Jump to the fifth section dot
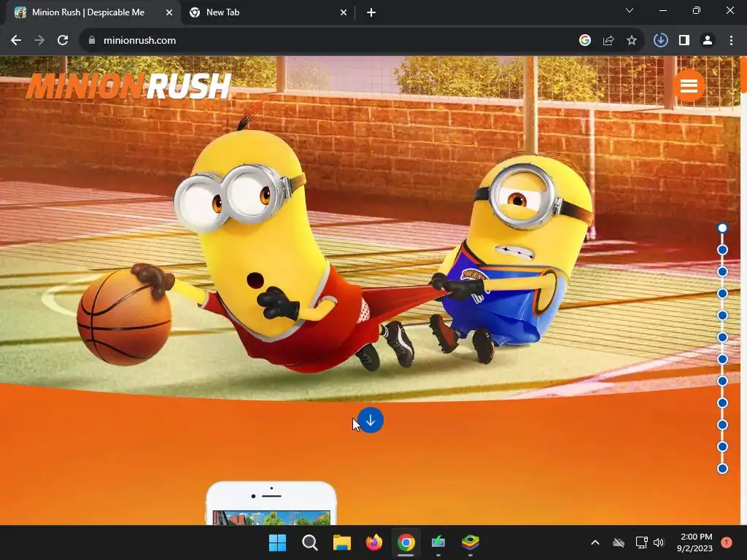The height and width of the screenshot is (560, 747). [723, 316]
